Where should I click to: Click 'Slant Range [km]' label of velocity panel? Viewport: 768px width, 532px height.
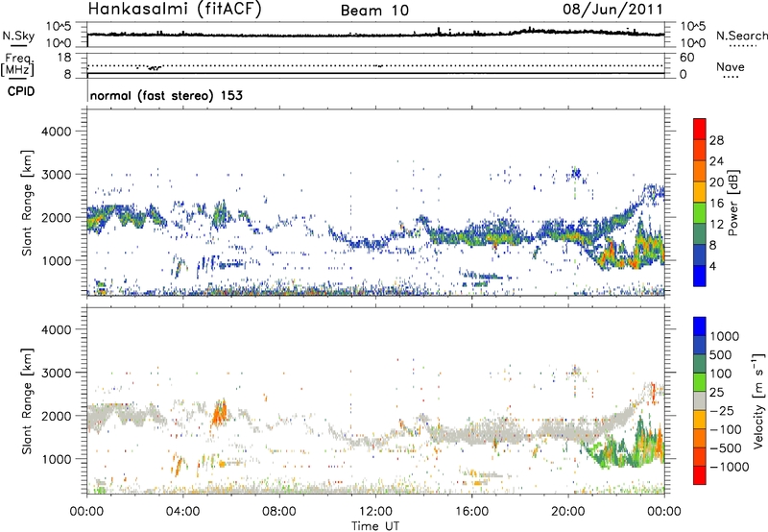pos(27,400)
